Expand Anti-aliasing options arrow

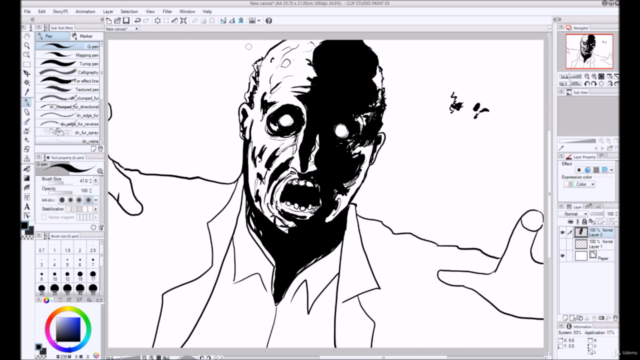(96, 200)
